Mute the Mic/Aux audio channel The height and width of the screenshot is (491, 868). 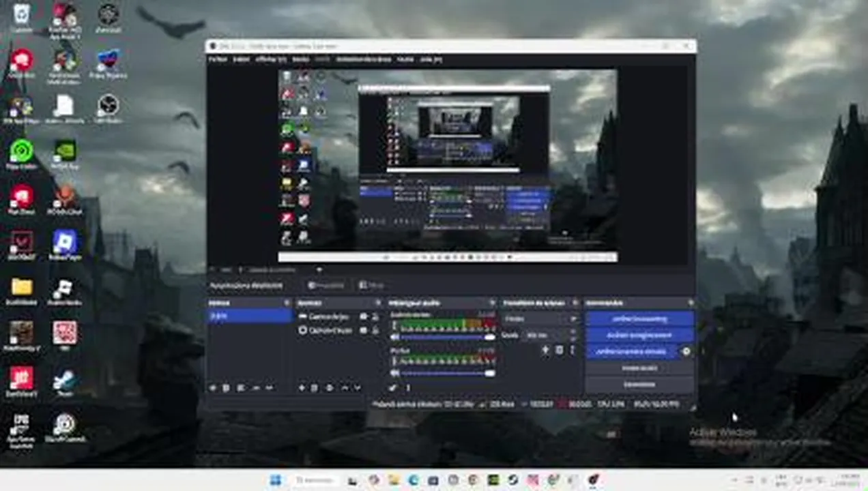pos(394,374)
